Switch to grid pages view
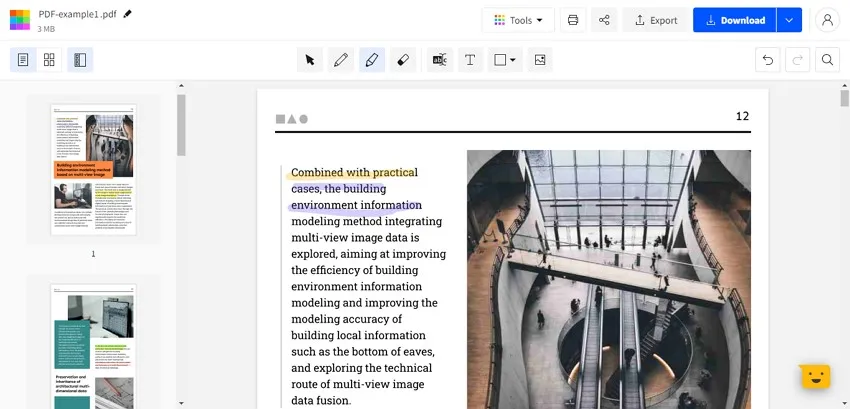The width and height of the screenshot is (850, 409). pyautogui.click(x=49, y=60)
